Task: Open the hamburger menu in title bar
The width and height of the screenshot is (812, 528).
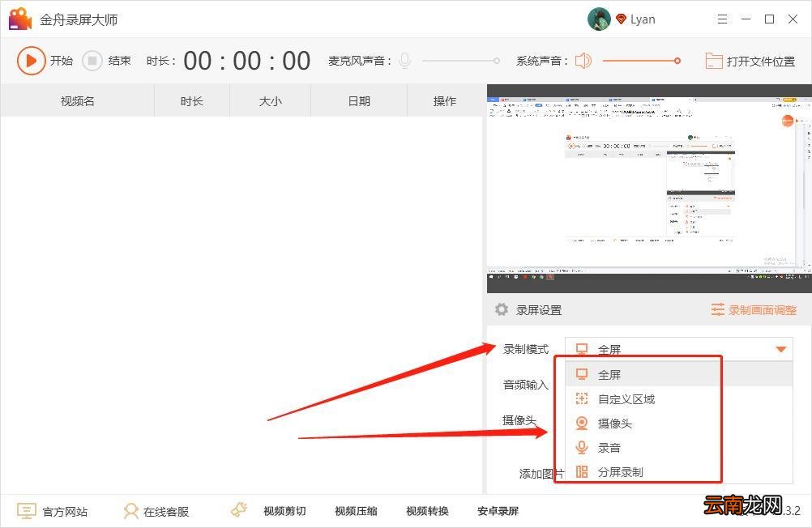Action: (x=722, y=19)
